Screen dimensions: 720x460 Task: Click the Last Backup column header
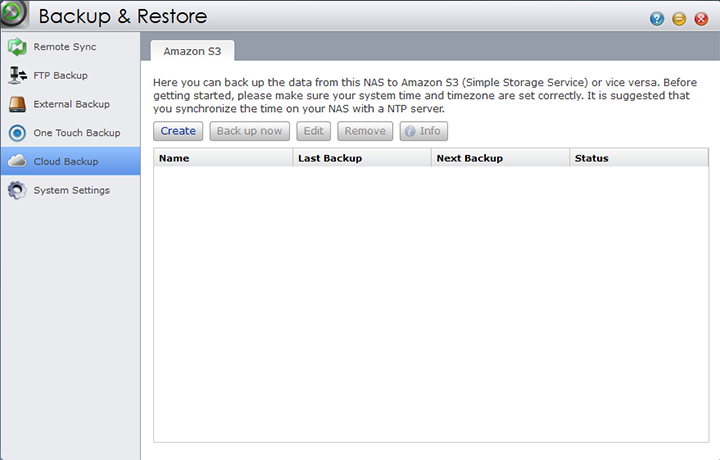pyautogui.click(x=362, y=158)
